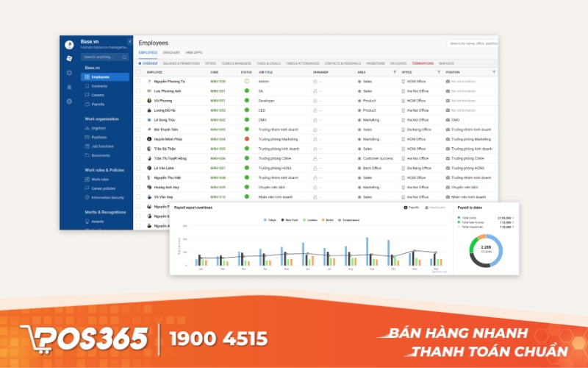Open Hoàng Anh Huy's profile name
Viewport: 588px width, 368px height.
click(x=167, y=187)
